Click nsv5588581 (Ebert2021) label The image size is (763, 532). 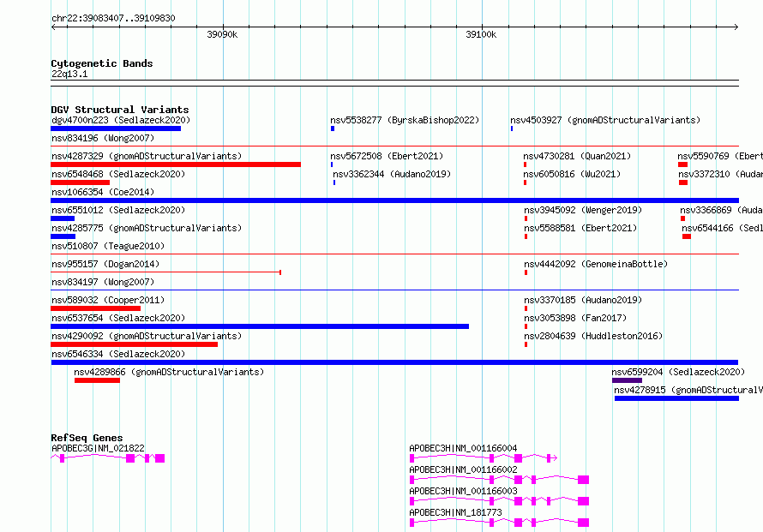(580, 228)
